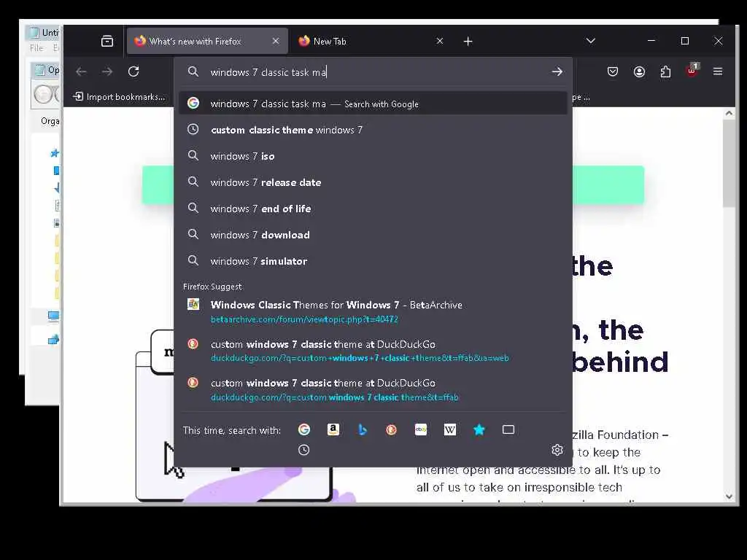Click Network icon in background dialog
The image size is (747, 560).
pos(53,340)
